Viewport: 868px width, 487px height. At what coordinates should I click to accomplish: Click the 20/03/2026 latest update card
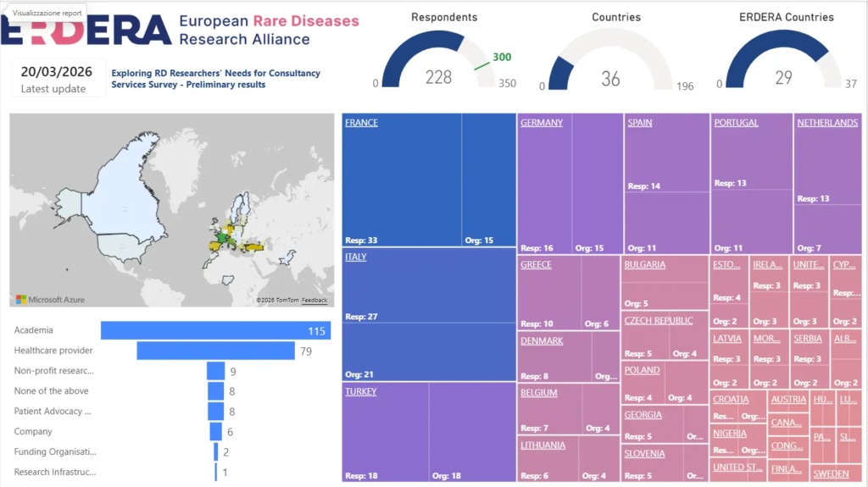click(58, 79)
